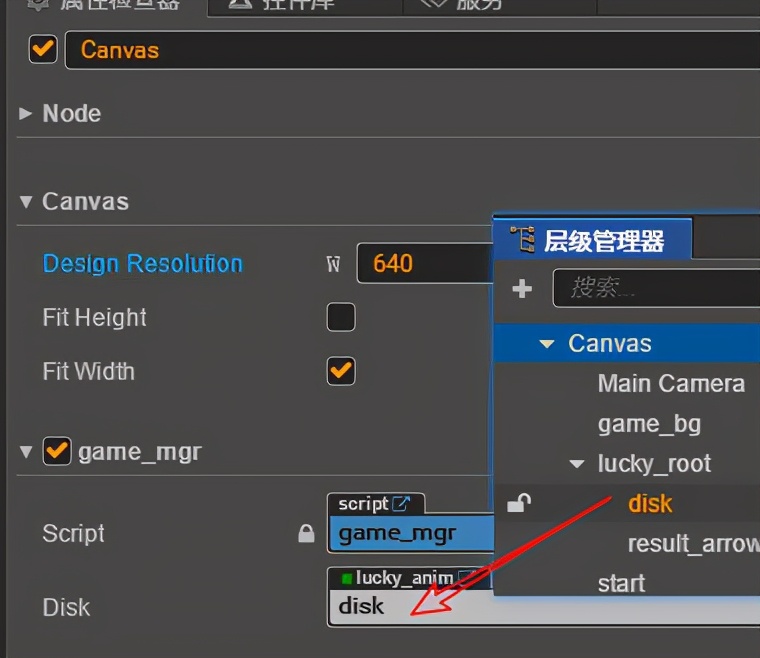The height and width of the screenshot is (658, 760).
Task: Select the game_mgr script field
Action: pyautogui.click(x=411, y=533)
